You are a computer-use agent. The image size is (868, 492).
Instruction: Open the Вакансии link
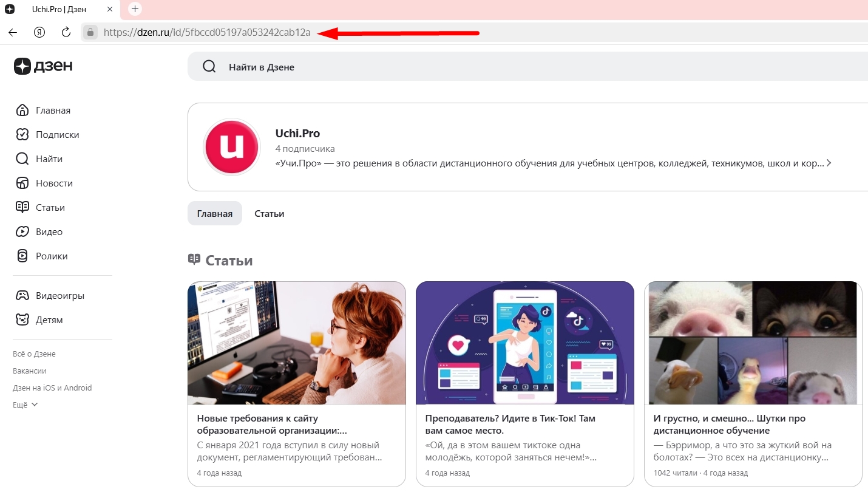30,371
